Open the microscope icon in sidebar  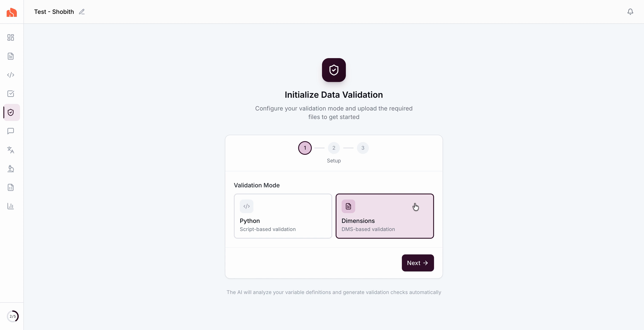(11, 169)
